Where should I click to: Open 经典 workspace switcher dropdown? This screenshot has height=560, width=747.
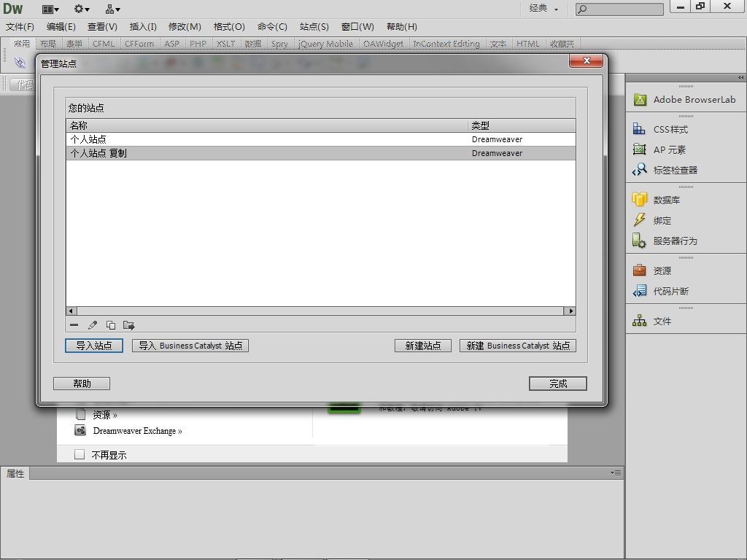click(x=543, y=9)
